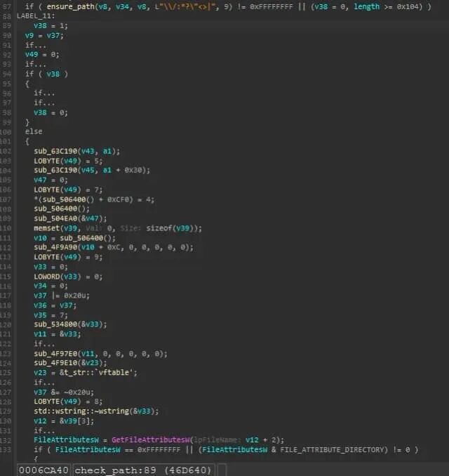
Task: Select the LABEL_11 label
Action: pos(36,16)
